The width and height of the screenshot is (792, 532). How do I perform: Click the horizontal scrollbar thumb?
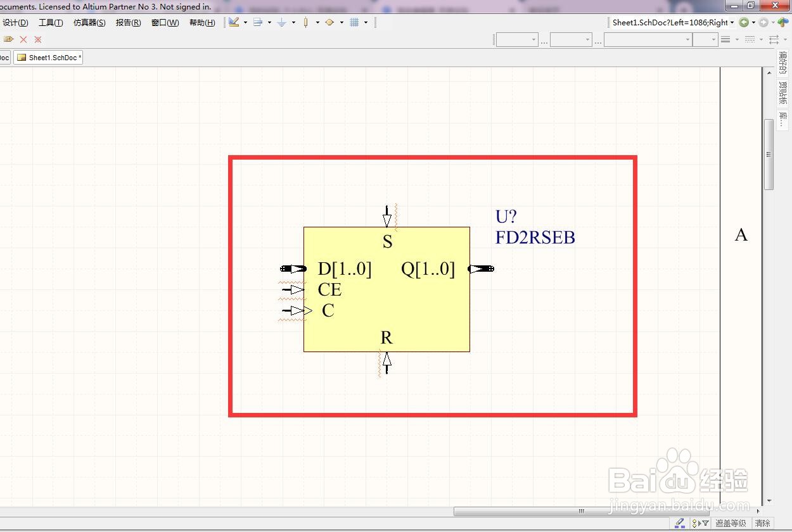coord(581,512)
